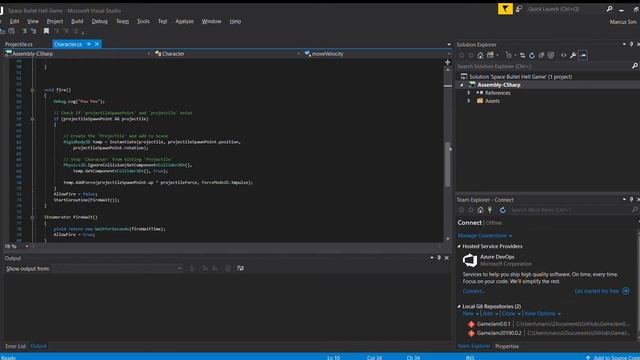Click the indent lines toolbar icon
This screenshot has width=640, height=360.
pyautogui.click(x=24, y=31)
